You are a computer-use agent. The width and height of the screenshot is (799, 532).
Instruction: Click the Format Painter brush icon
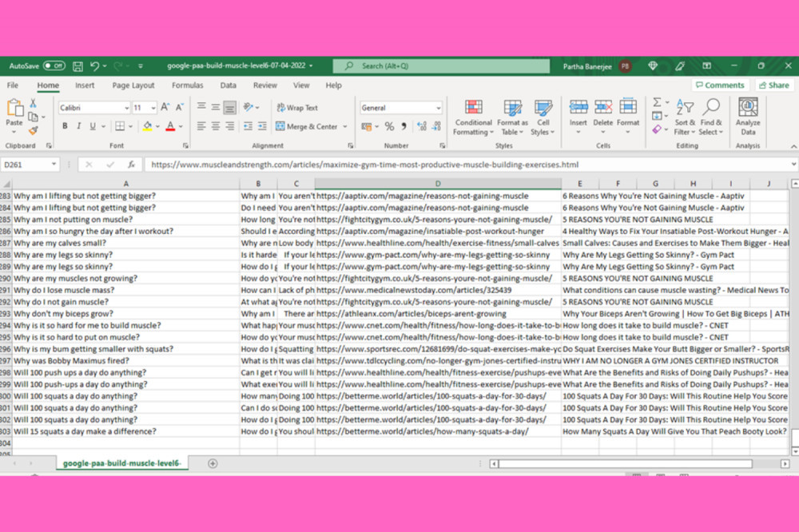point(33,131)
